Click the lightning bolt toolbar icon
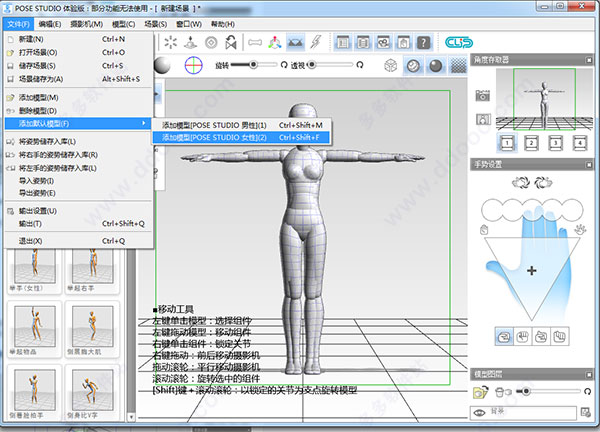 click(316, 42)
